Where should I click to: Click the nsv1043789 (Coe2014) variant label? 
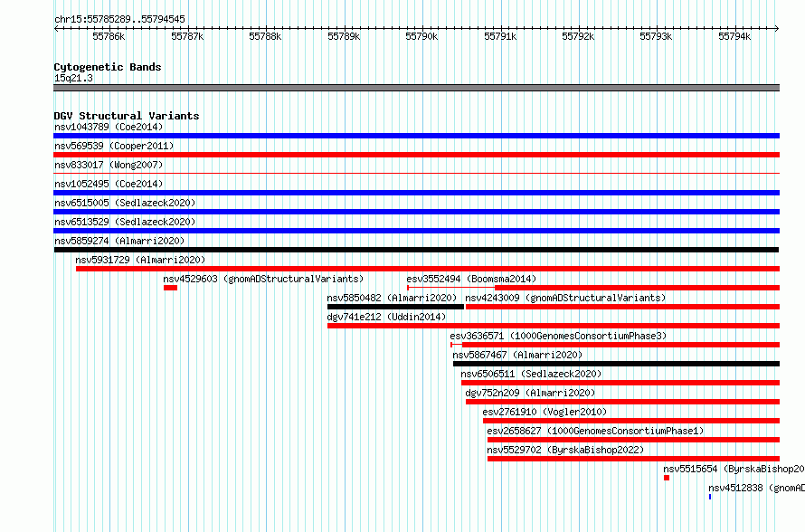[x=109, y=127]
